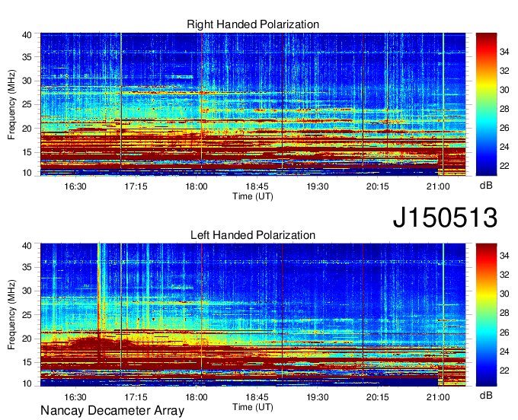Click "35" frequency tick of Right Handed plot

pyautogui.click(x=27, y=57)
